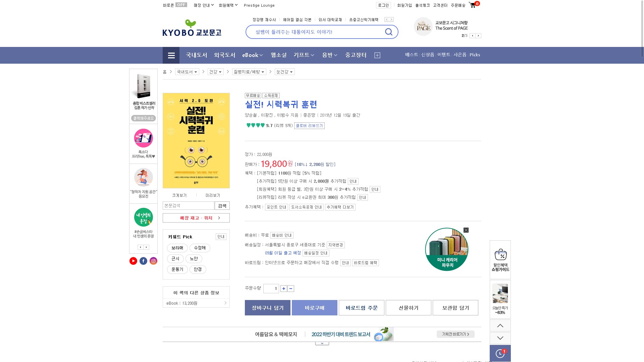Click the 바로구매 button
Screen dimensions: 644x362
(314, 308)
